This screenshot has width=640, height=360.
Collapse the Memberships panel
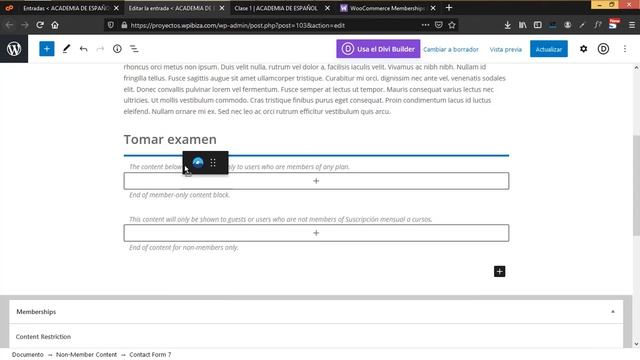pos(613,312)
